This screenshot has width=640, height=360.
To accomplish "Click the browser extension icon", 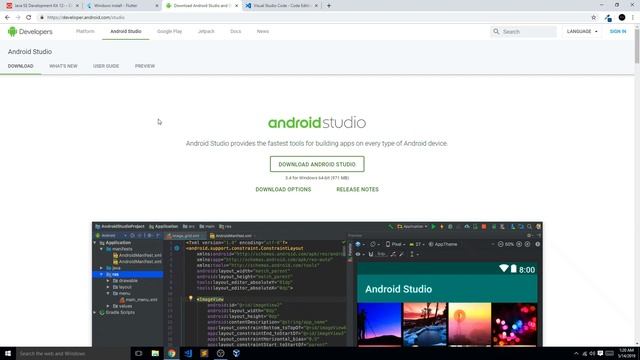I will [608, 18].
